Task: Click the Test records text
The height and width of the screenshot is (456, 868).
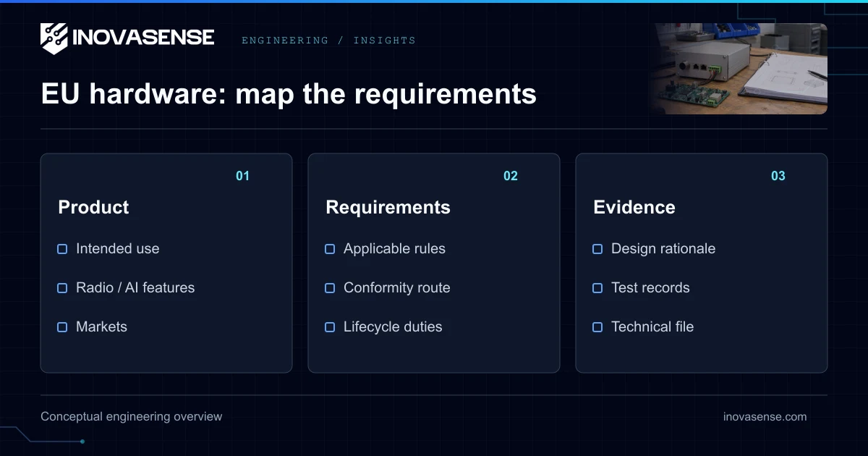Action: click(650, 288)
